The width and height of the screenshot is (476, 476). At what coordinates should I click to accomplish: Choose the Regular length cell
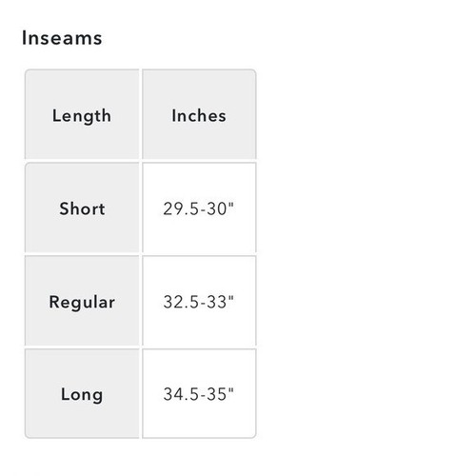(82, 301)
